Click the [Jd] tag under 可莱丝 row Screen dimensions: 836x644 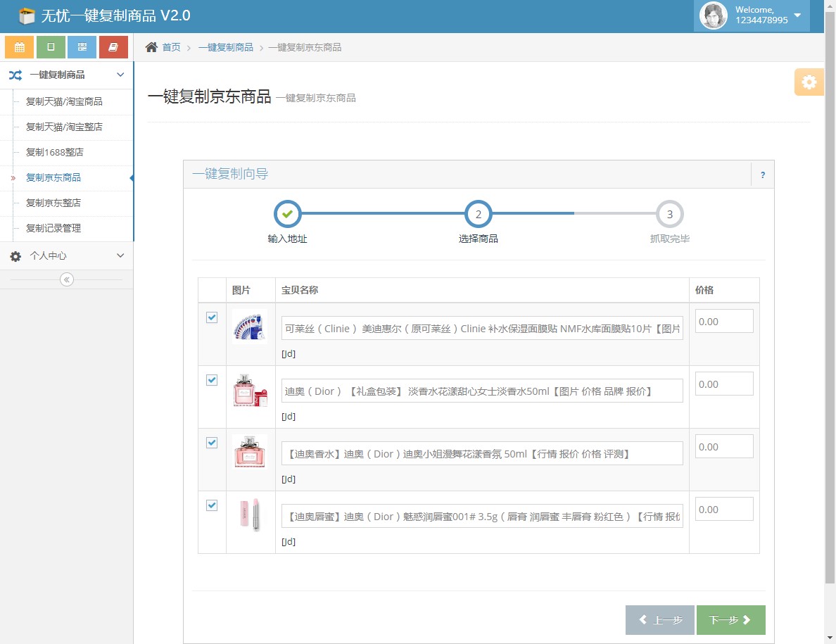pos(289,354)
